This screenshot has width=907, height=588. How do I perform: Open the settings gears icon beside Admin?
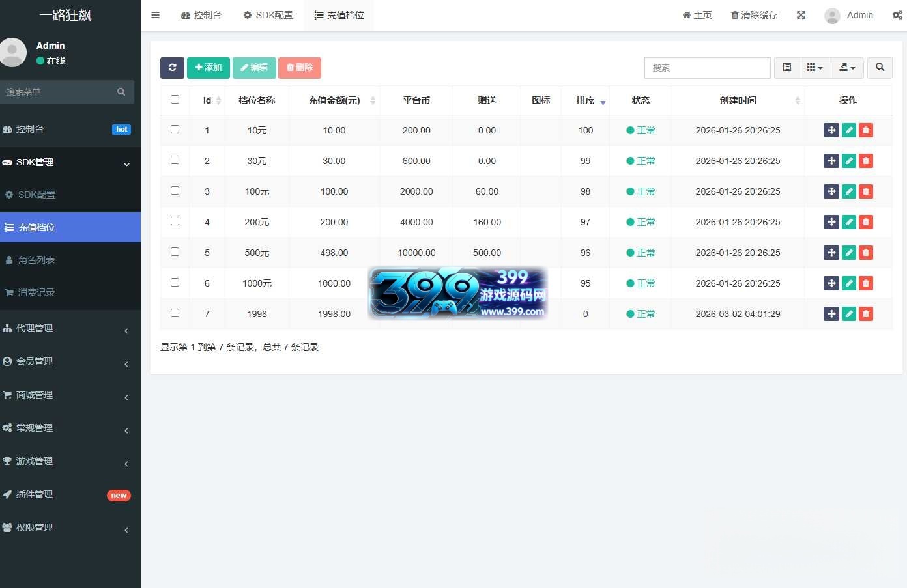pos(897,15)
